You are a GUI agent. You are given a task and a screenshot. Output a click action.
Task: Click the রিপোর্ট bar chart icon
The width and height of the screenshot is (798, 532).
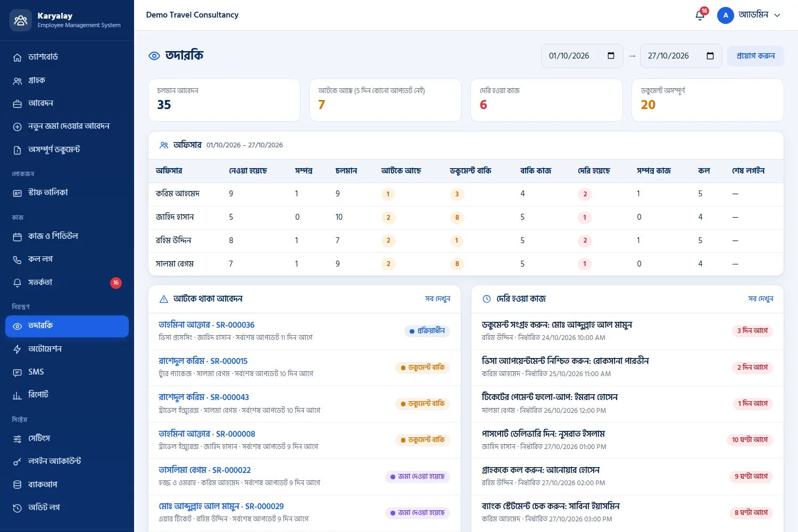[18, 395]
